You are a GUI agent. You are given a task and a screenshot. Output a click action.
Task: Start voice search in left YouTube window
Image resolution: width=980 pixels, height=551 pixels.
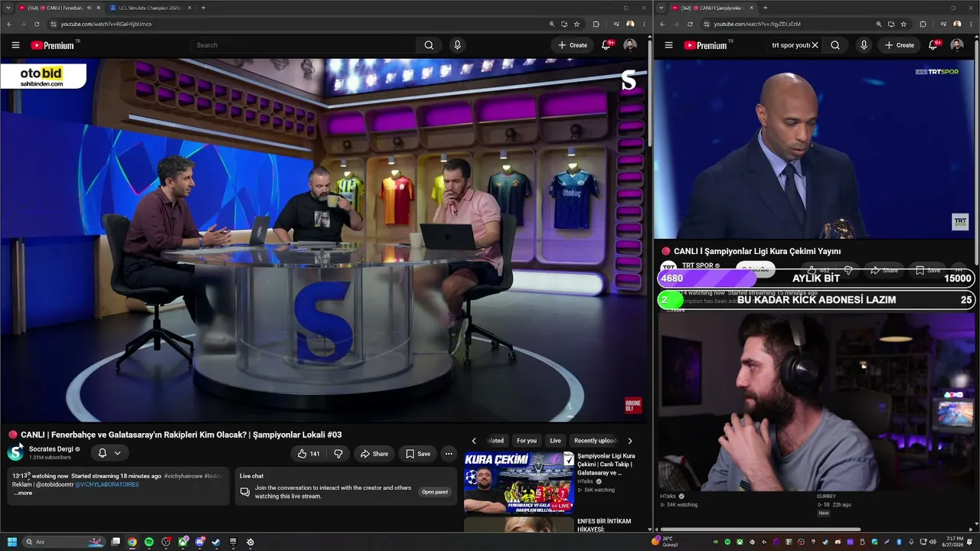pos(457,45)
